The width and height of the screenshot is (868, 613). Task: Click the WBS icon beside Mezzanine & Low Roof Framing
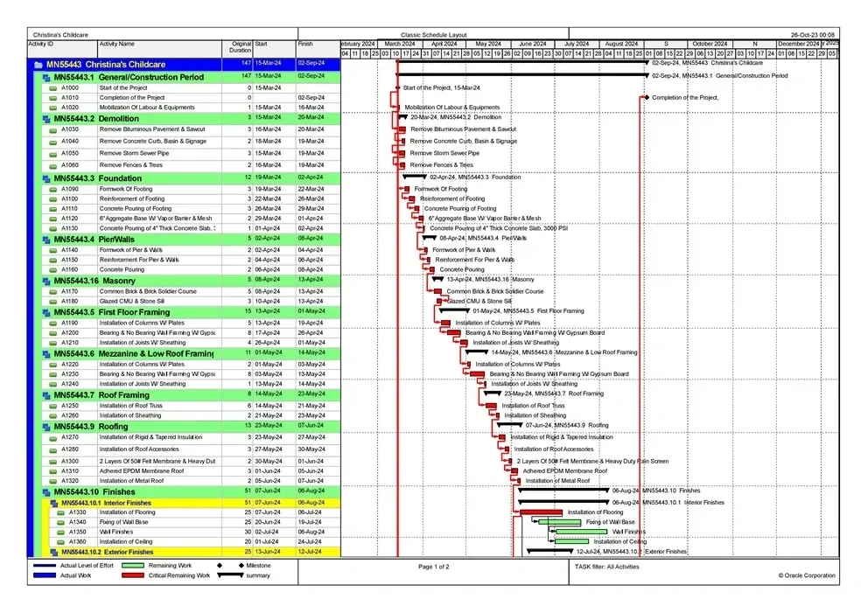pyautogui.click(x=46, y=354)
